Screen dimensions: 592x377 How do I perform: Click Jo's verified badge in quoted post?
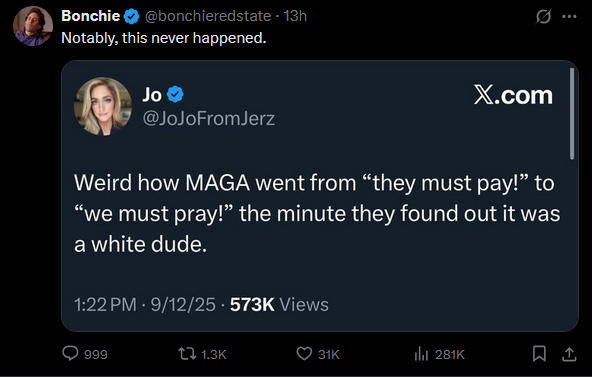175,94
